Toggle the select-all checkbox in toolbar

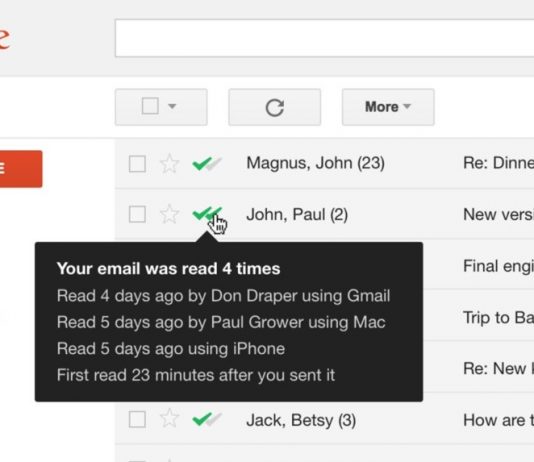coord(150,106)
